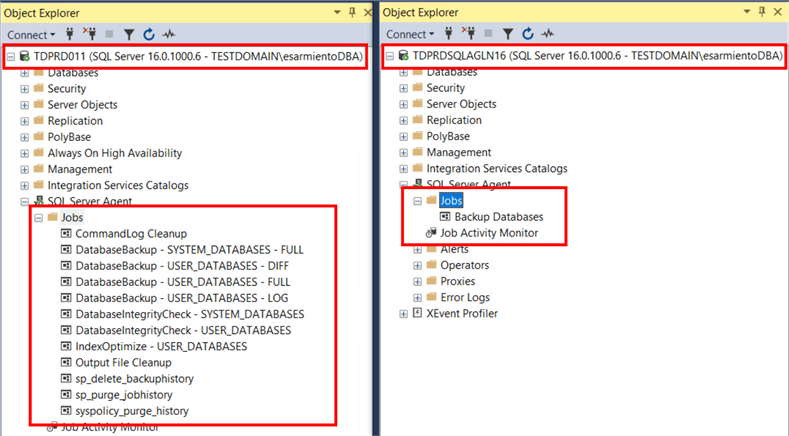Collapse the Jobs folder under TDPRDSQLAGLN16
Viewport: 789px width, 436px height.
(417, 201)
